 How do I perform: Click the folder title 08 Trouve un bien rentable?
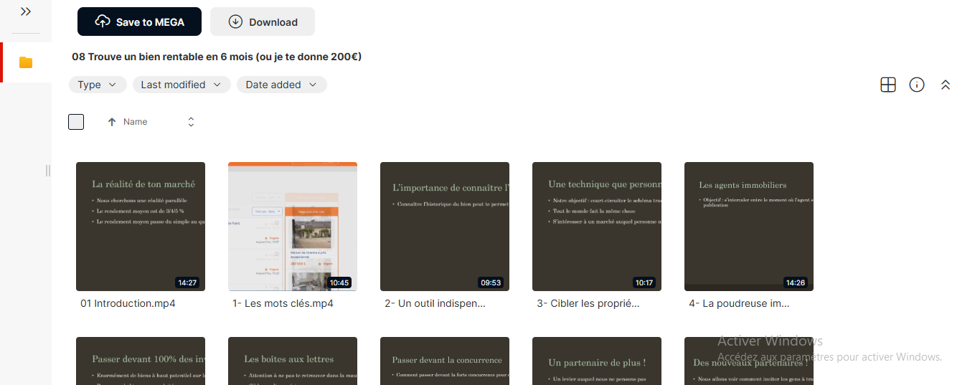217,56
